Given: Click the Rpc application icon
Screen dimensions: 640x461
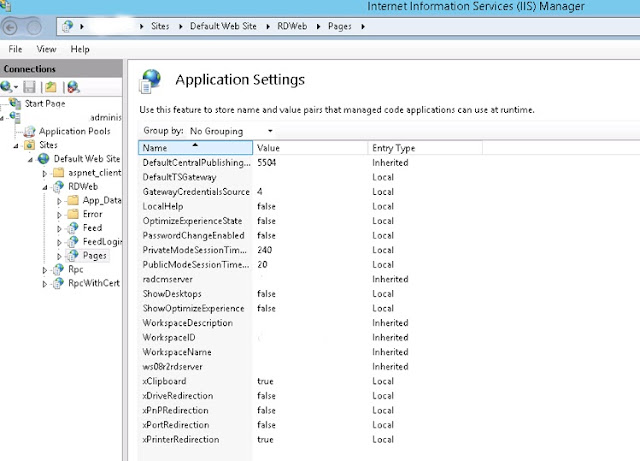Looking at the screenshot, I should coord(58,269).
